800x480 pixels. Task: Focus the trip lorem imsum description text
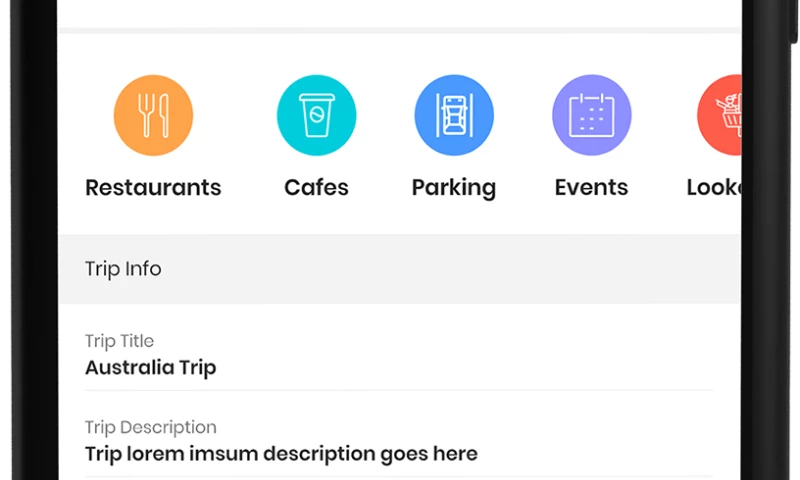click(x=281, y=454)
